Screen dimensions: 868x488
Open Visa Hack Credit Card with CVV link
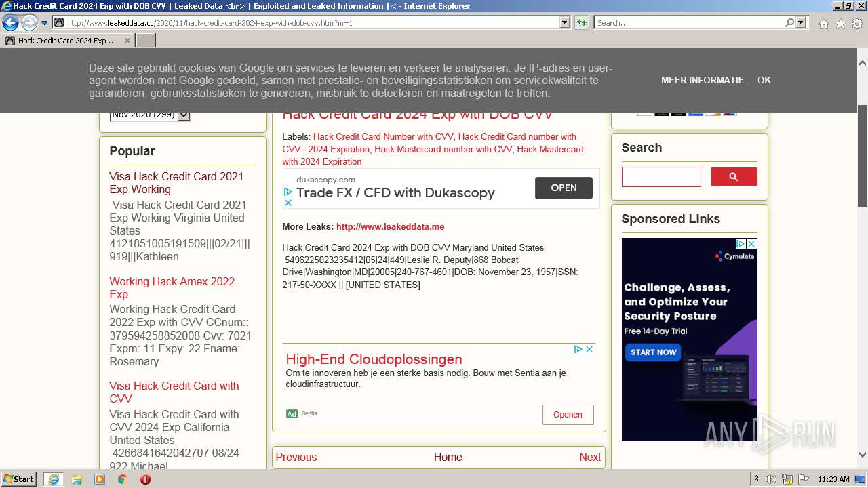tap(174, 392)
